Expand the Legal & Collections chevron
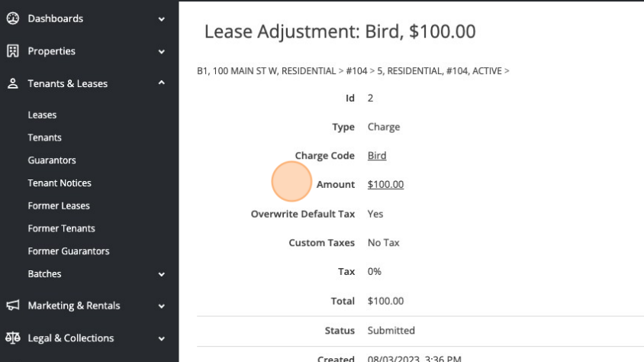The height and width of the screenshot is (362, 644). pyautogui.click(x=162, y=338)
